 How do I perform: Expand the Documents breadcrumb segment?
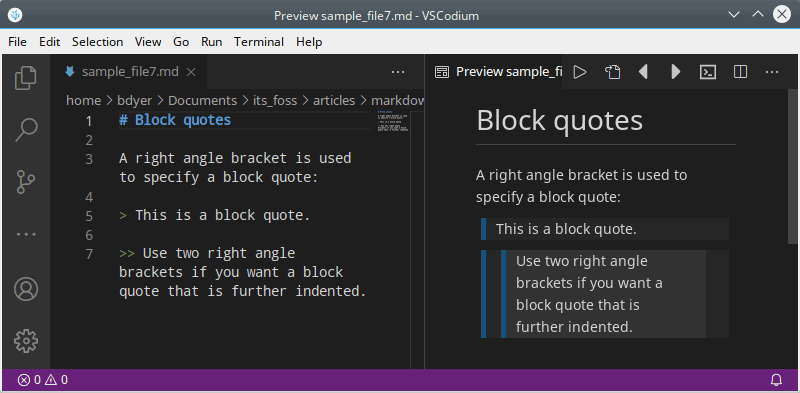[x=203, y=101]
